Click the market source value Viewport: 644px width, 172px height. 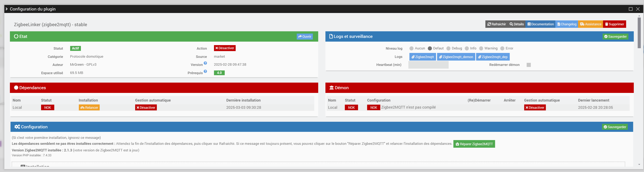(x=219, y=57)
